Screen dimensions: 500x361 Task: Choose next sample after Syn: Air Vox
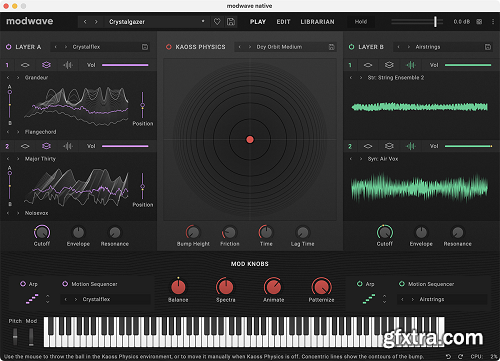click(x=361, y=159)
